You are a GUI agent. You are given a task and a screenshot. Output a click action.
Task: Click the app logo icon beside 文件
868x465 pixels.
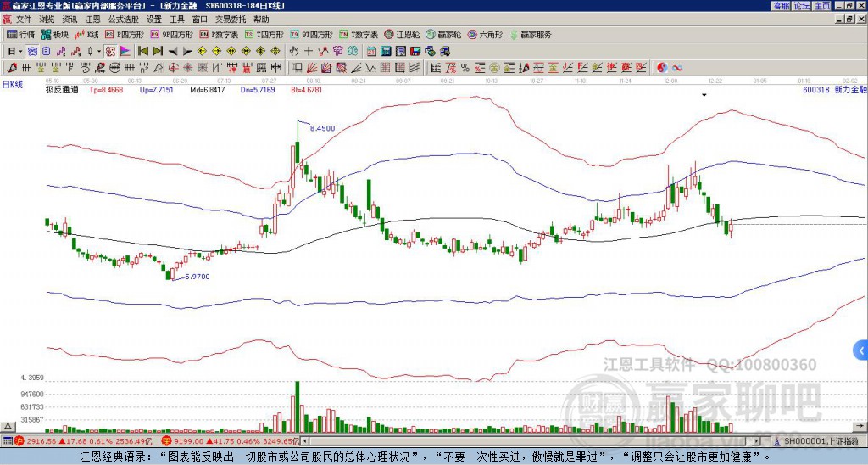7,20
